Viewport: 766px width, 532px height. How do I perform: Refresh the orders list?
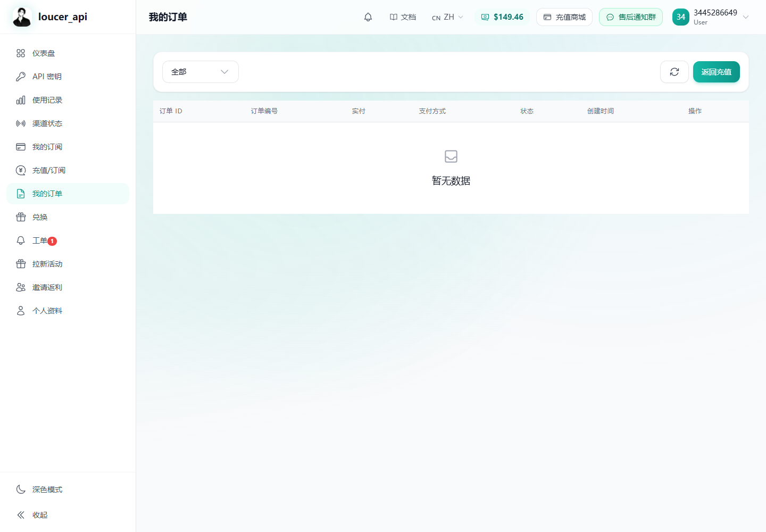tap(675, 72)
